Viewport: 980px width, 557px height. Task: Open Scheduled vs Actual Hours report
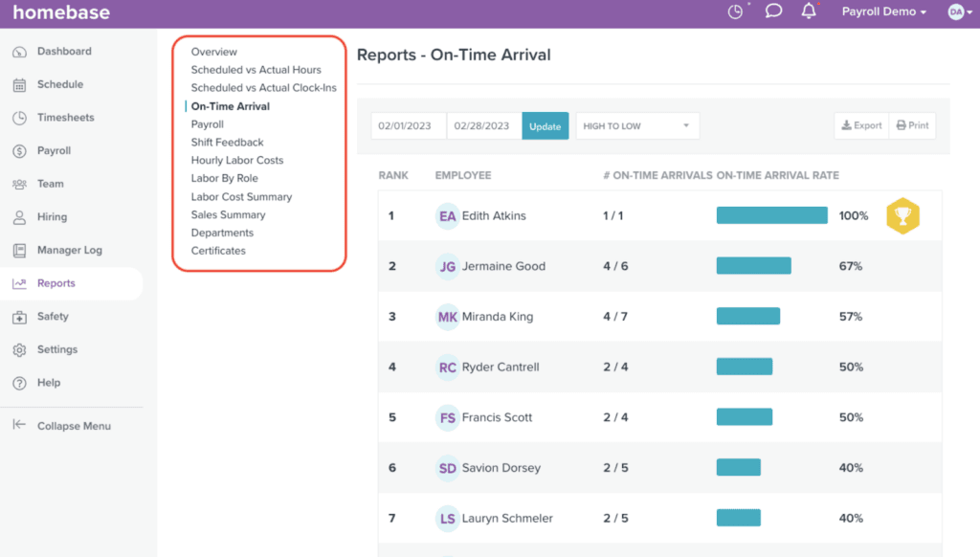(x=256, y=70)
